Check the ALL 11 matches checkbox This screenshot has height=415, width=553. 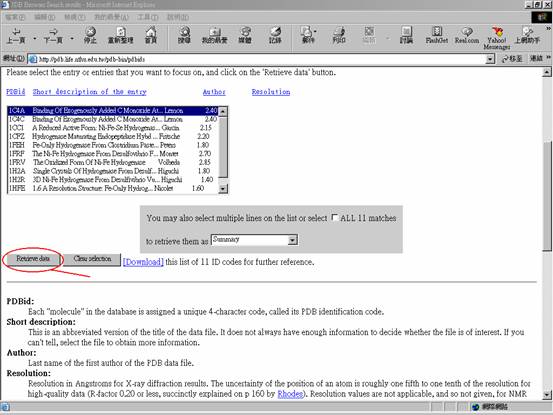(x=335, y=218)
